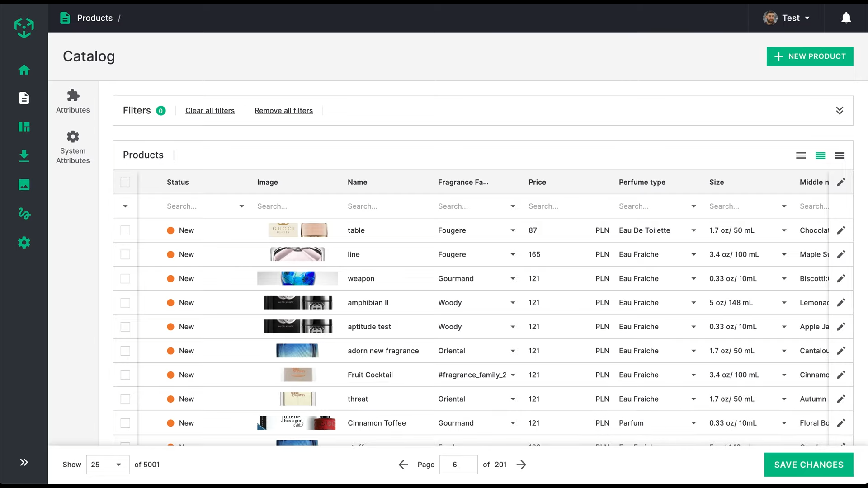Image resolution: width=868 pixels, height=488 pixels.
Task: Go to next page arrow
Action: pyautogui.click(x=521, y=465)
